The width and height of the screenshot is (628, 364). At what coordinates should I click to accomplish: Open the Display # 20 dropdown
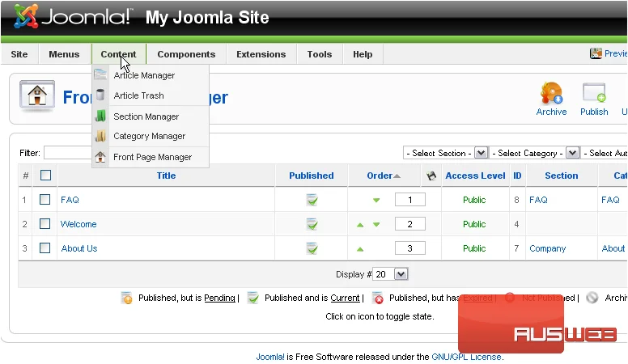pyautogui.click(x=391, y=274)
